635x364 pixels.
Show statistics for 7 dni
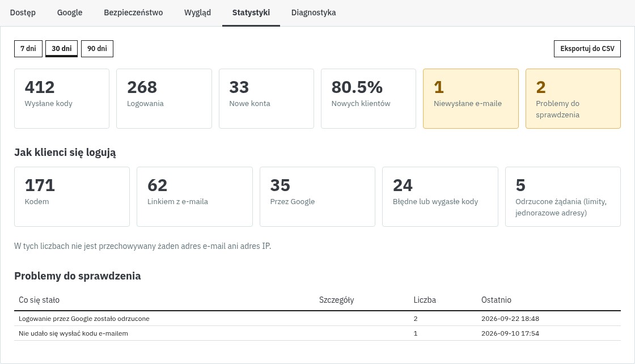(x=28, y=49)
